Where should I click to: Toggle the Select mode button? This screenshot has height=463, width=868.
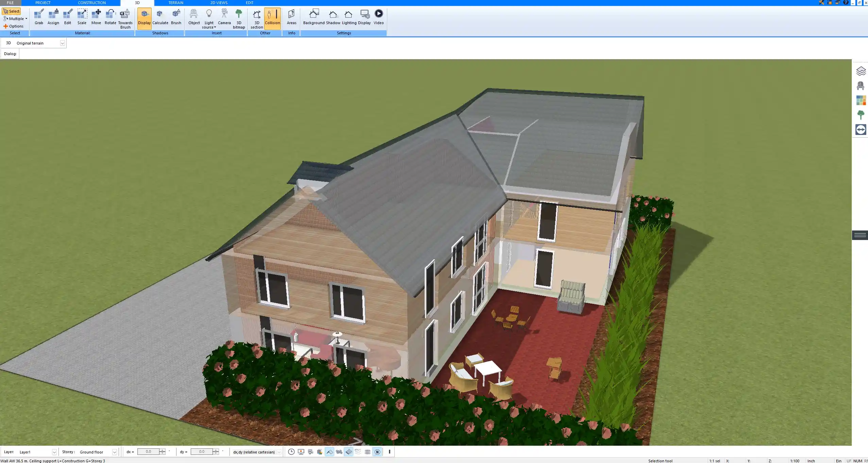pyautogui.click(x=11, y=11)
